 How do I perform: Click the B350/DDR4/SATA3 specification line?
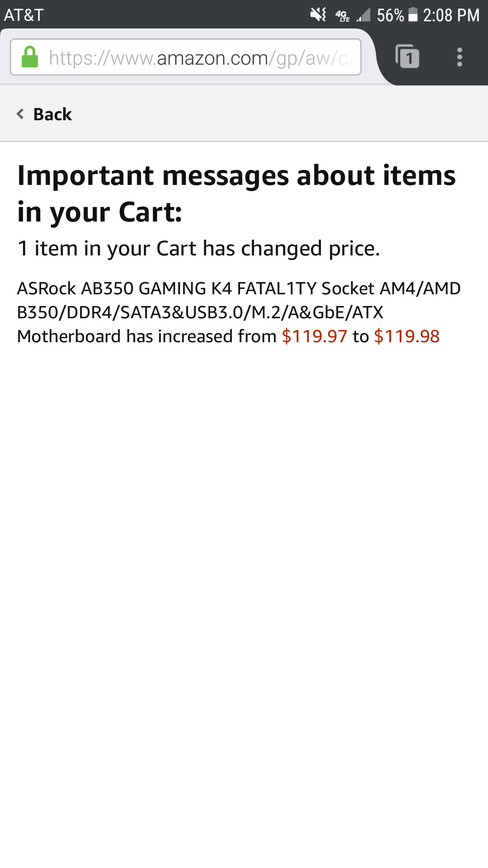(200, 312)
